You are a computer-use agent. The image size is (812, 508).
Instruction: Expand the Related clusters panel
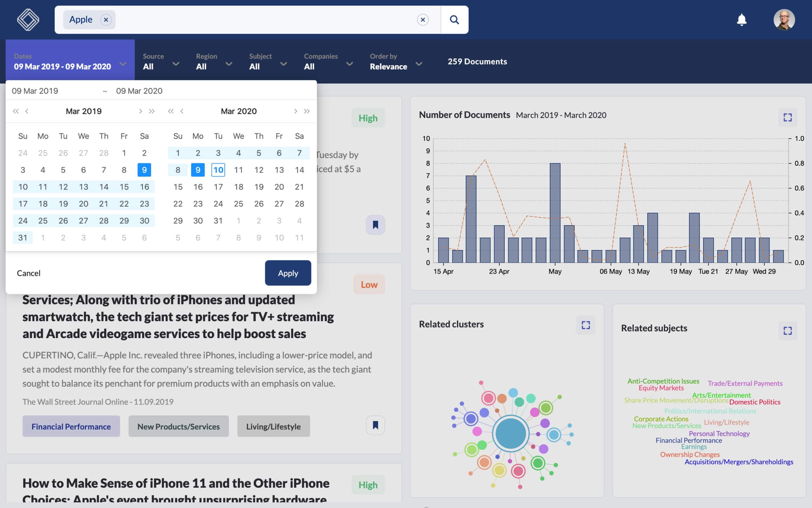coord(586,325)
